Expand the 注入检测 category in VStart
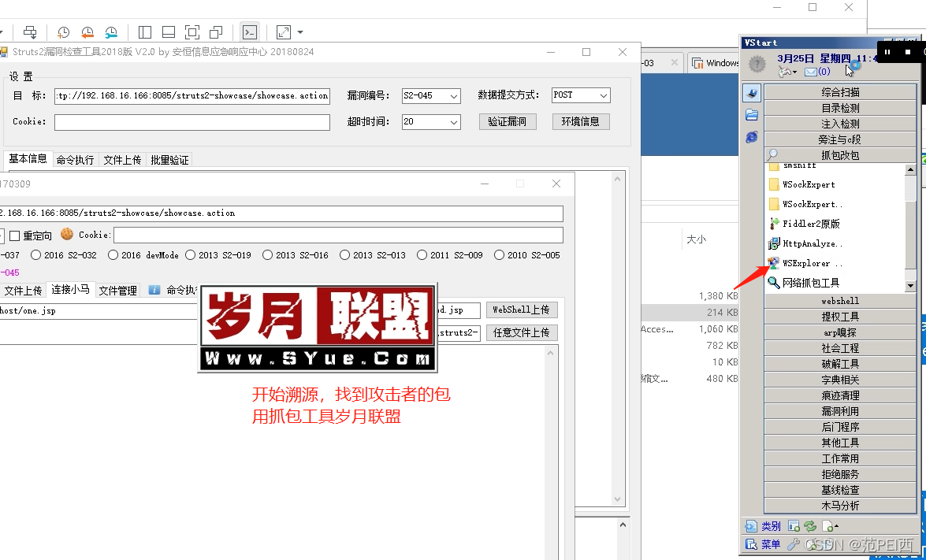 pyautogui.click(x=840, y=124)
